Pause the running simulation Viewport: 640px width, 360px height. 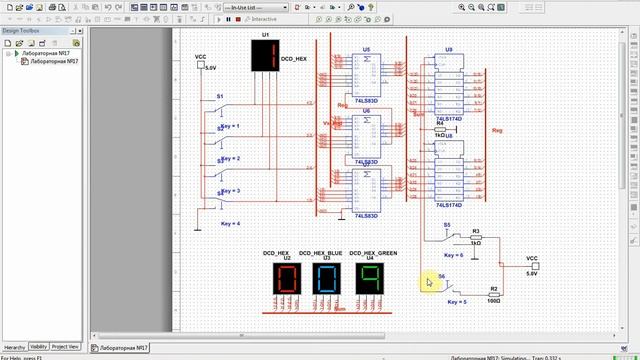click(x=228, y=19)
